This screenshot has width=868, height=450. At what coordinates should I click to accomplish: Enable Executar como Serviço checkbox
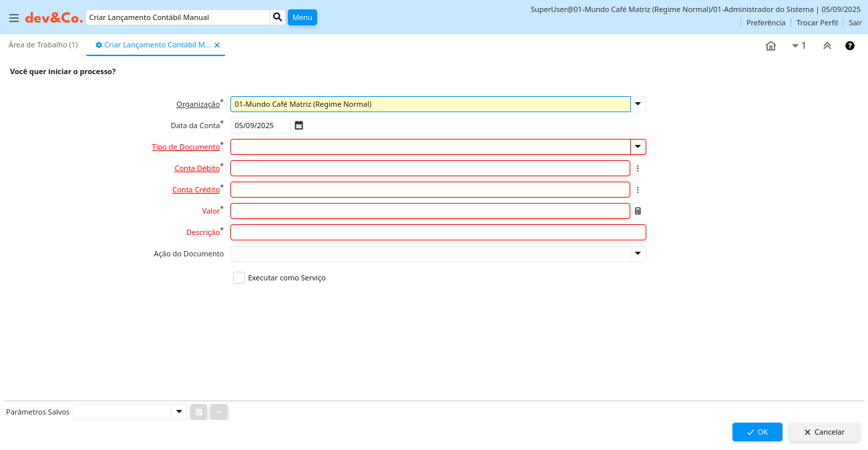[x=239, y=278]
